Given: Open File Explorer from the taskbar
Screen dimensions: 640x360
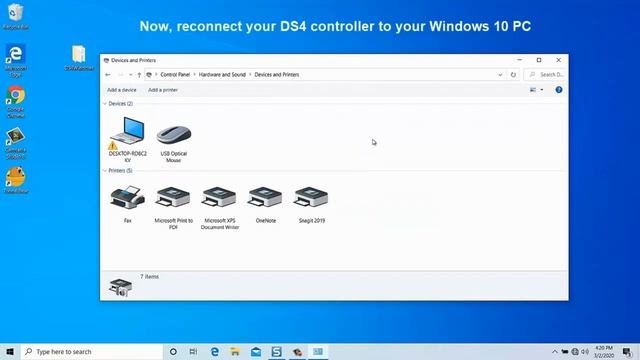Looking at the screenshot, I should pos(235,351).
